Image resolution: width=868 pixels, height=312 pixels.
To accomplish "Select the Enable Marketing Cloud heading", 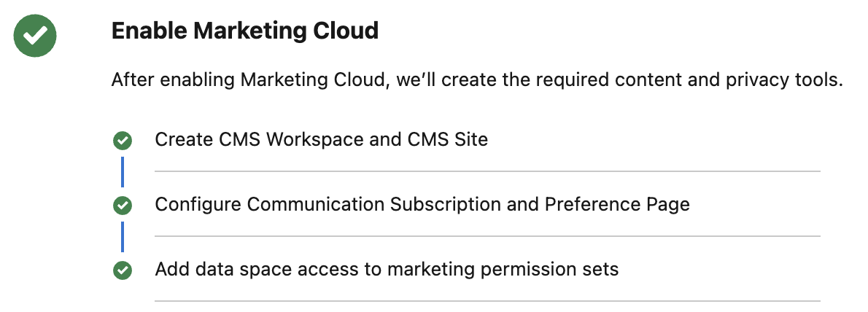I will [244, 31].
